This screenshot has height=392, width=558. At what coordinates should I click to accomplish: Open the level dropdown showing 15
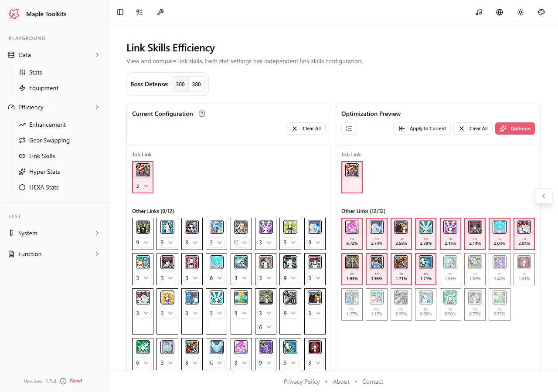coord(241,242)
